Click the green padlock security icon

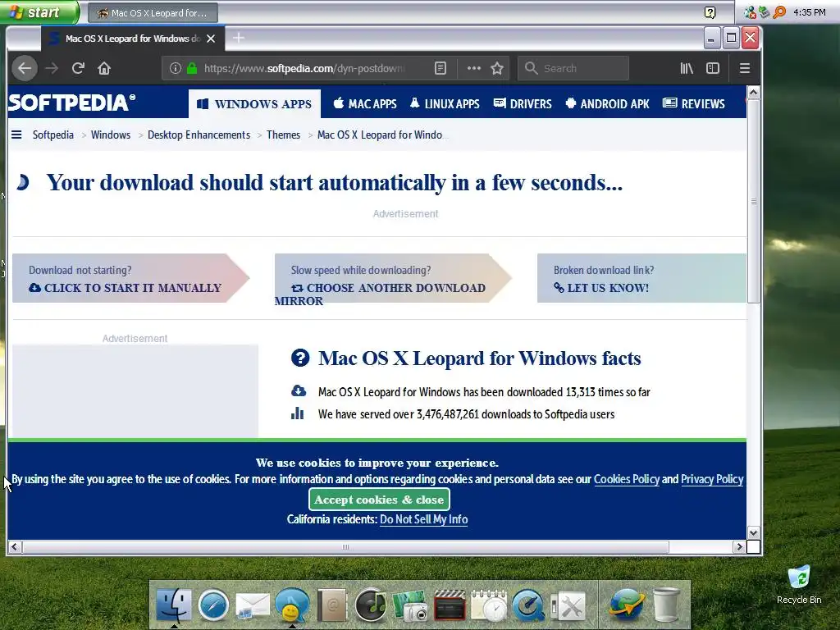click(192, 68)
